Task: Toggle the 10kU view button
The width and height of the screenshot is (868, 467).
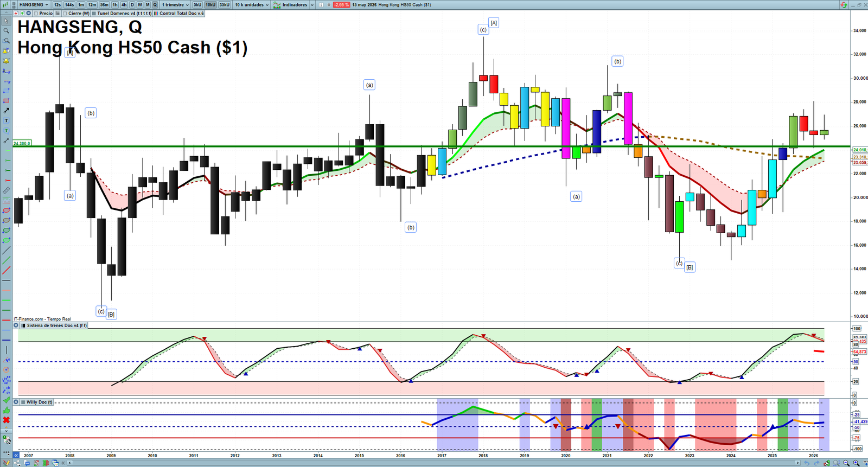Action: (x=210, y=5)
